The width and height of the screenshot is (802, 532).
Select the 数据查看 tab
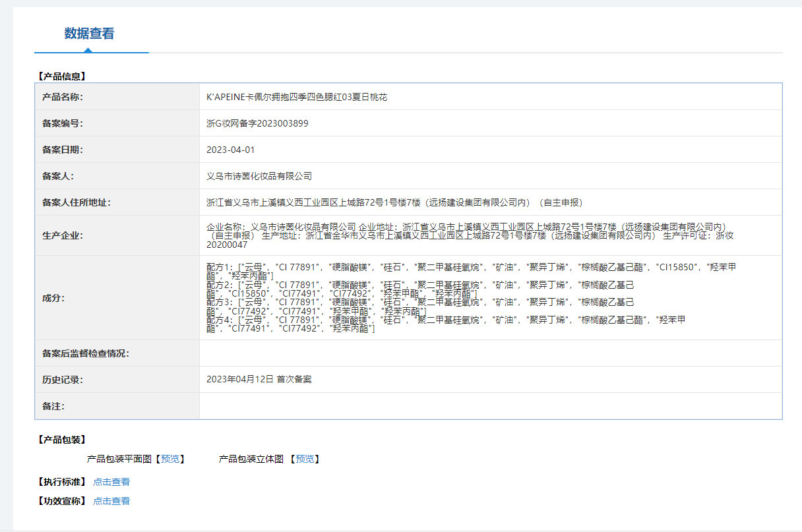click(x=89, y=34)
